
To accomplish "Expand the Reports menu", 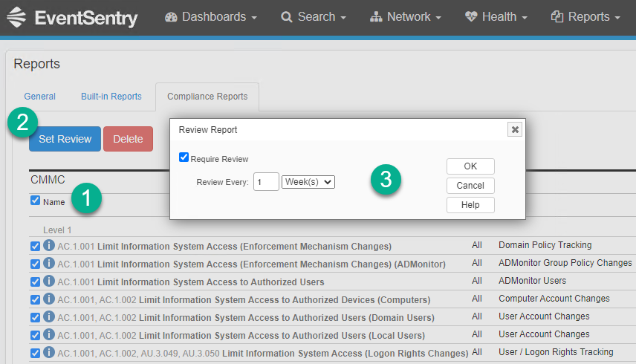I will [x=585, y=17].
